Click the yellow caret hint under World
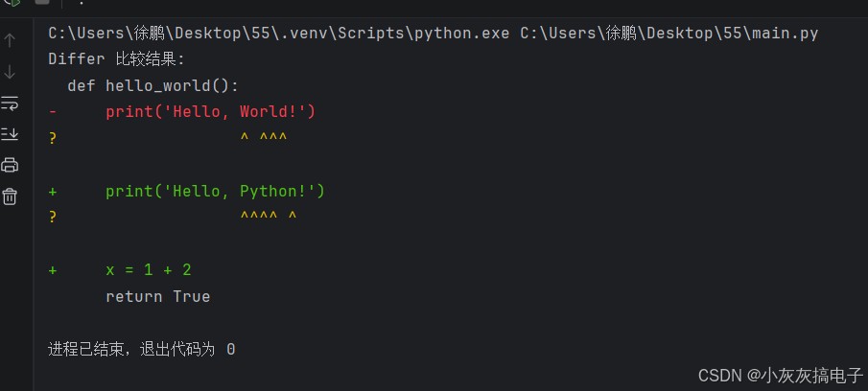Image resolution: width=868 pixels, height=391 pixels. coord(264,138)
